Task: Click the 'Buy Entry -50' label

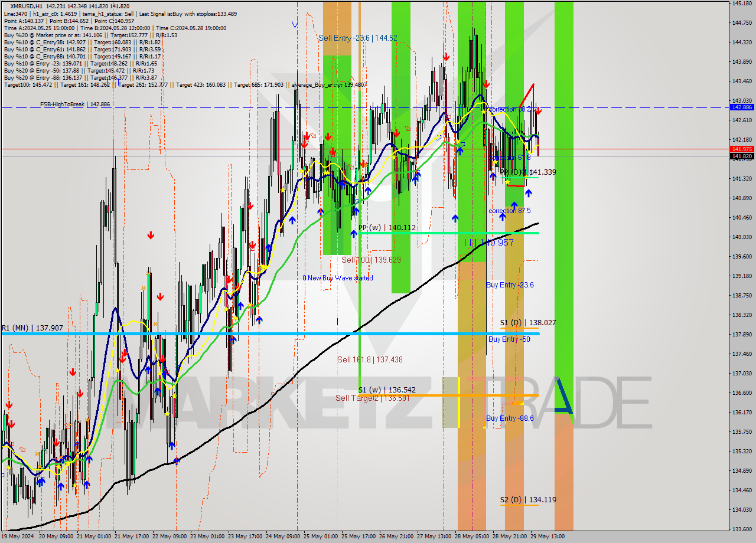Action: click(x=509, y=339)
